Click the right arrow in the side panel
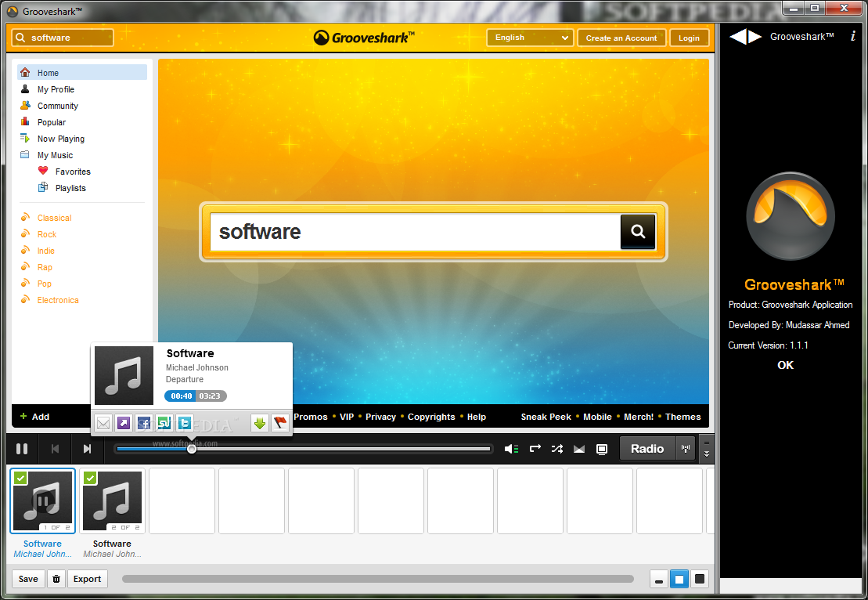 (755, 37)
